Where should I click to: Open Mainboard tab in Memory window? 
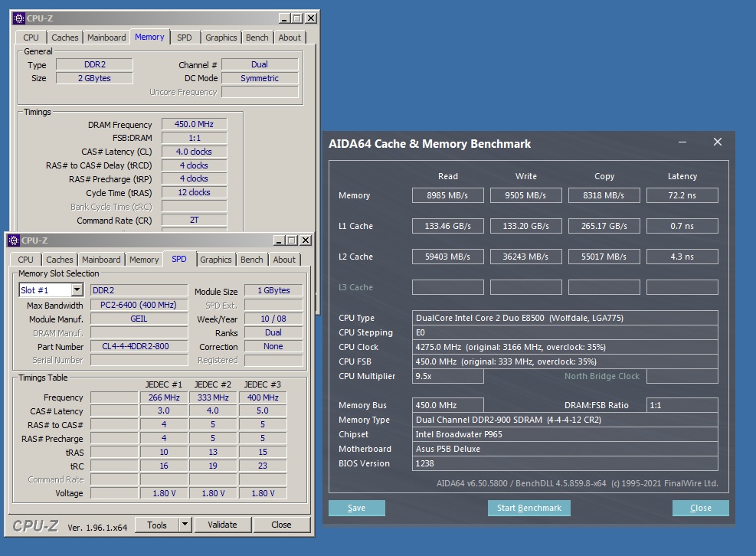(x=106, y=38)
